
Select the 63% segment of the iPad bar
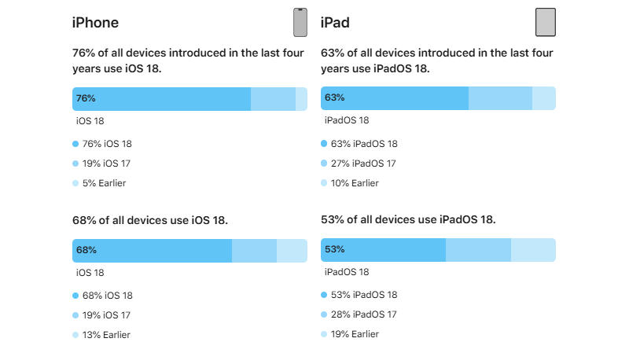point(395,98)
